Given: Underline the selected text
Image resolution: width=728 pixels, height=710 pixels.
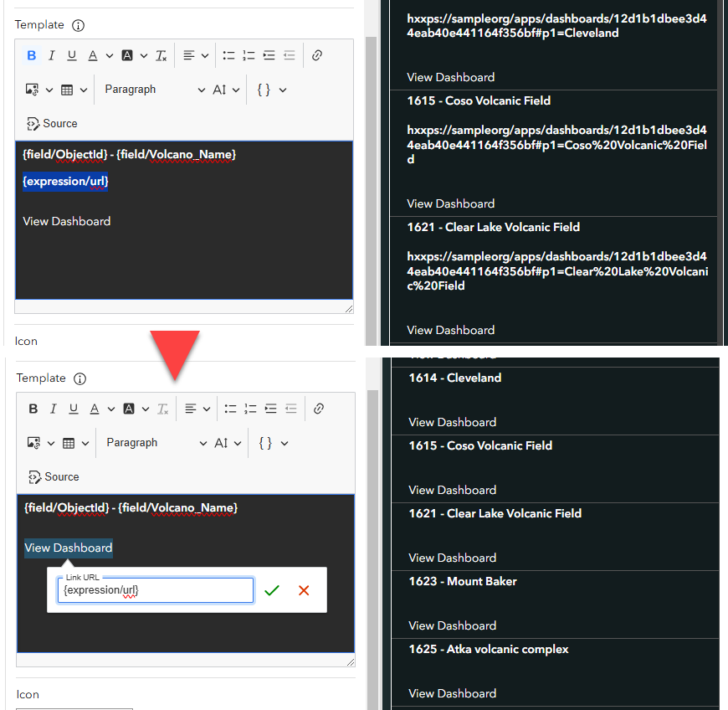Looking at the screenshot, I should point(72,55).
